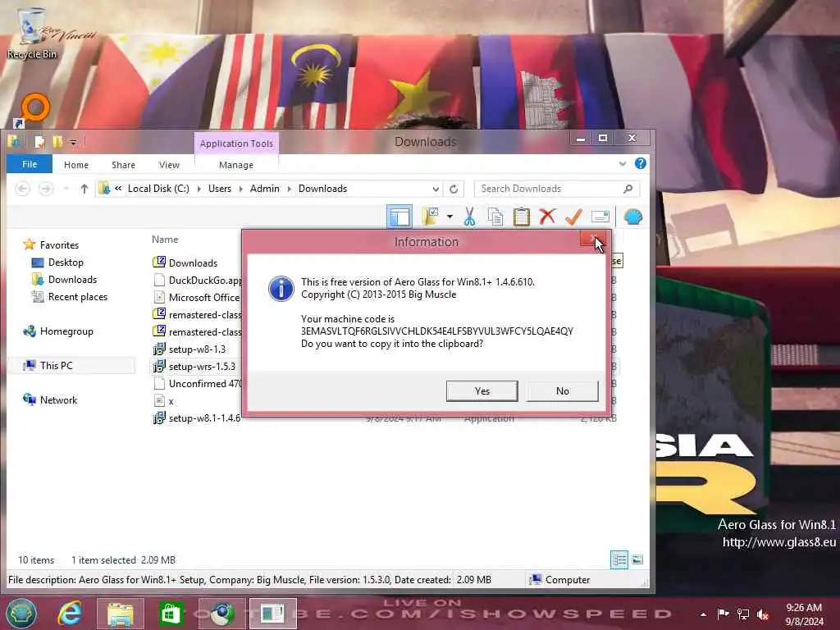Click Users in the address path
Screen dimensions: 840x630
220,189
